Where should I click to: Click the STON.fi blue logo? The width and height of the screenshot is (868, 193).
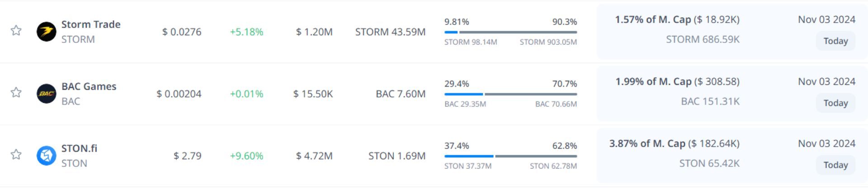46,156
